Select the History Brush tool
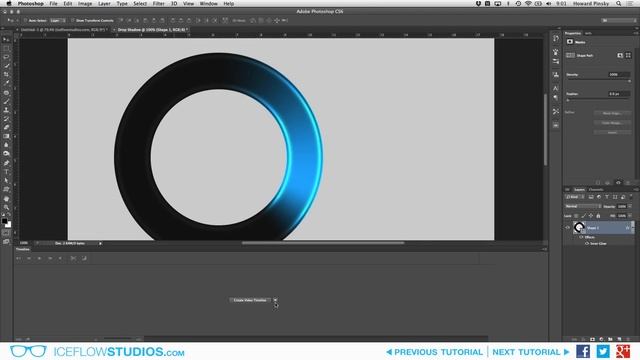640x360 pixels. [6, 119]
